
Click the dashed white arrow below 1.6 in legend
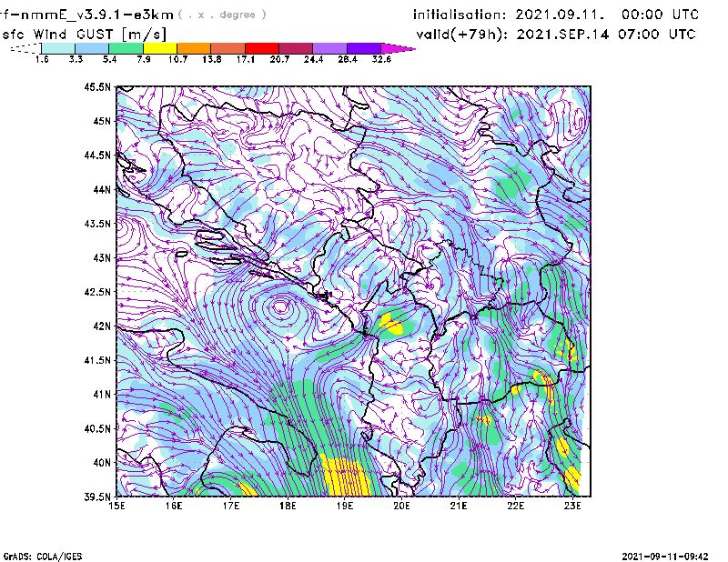[x=25, y=48]
